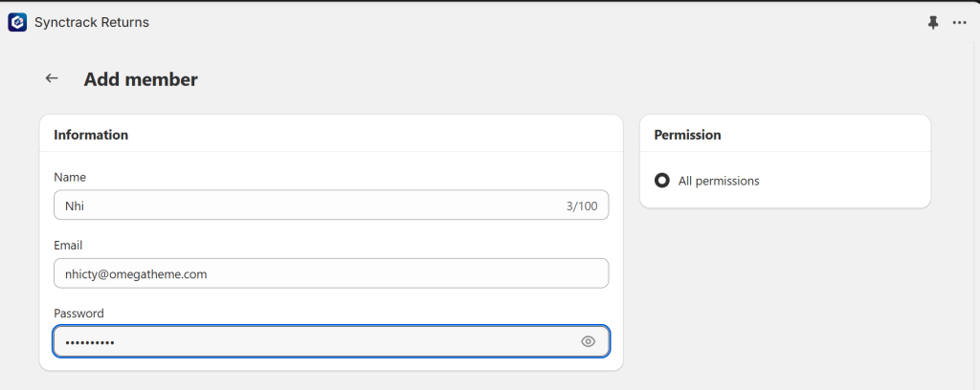Focus the Name field containing Nhi
The width and height of the screenshot is (980, 390).
331,206
